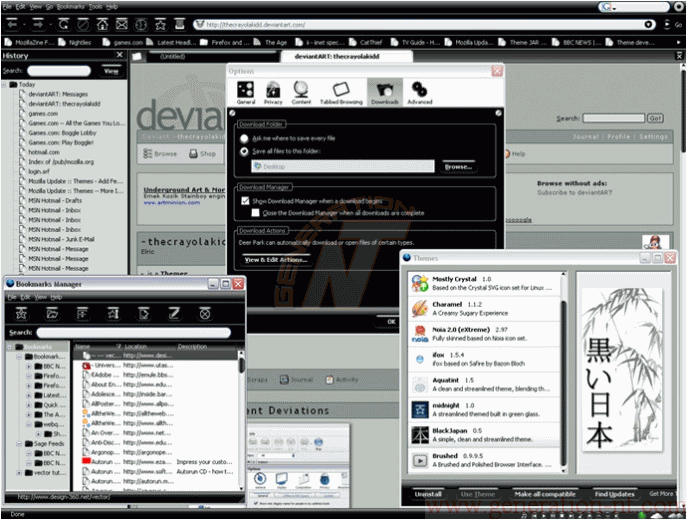Close the History sidebar with its X
Viewport: 687px width, 520px height.
point(120,55)
